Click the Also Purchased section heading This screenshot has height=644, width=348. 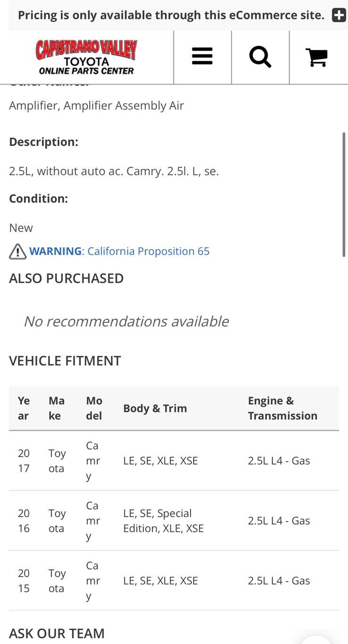(x=66, y=278)
